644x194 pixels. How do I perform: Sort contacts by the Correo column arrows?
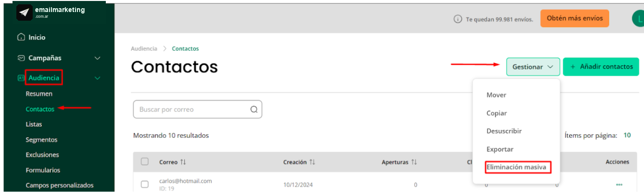point(183,162)
